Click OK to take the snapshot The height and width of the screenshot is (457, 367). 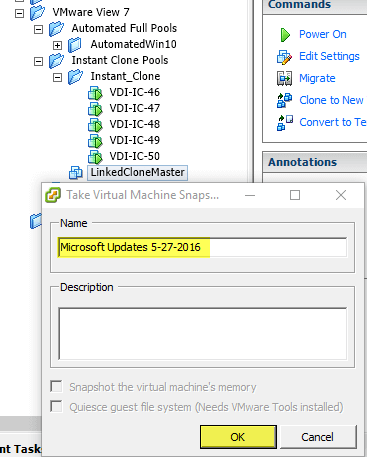click(x=238, y=437)
